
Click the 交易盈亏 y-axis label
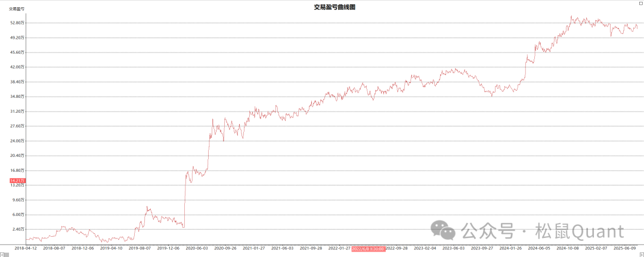[x=17, y=10]
